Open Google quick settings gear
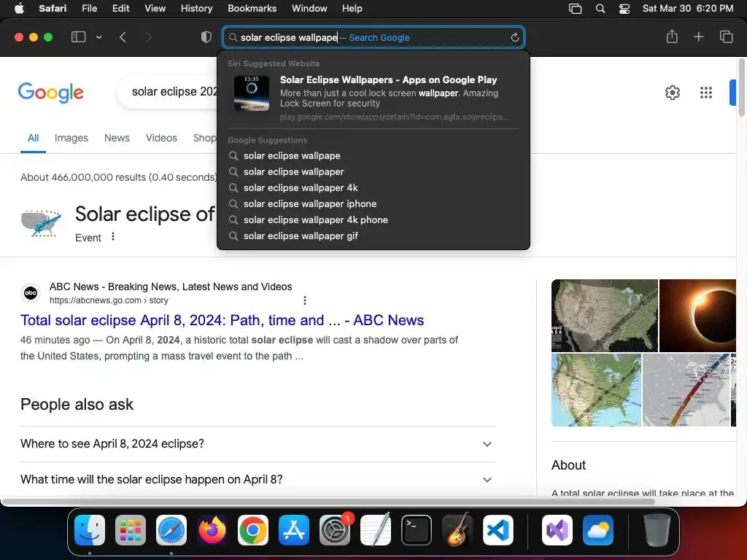Screen dimensions: 747x560 coord(672,93)
